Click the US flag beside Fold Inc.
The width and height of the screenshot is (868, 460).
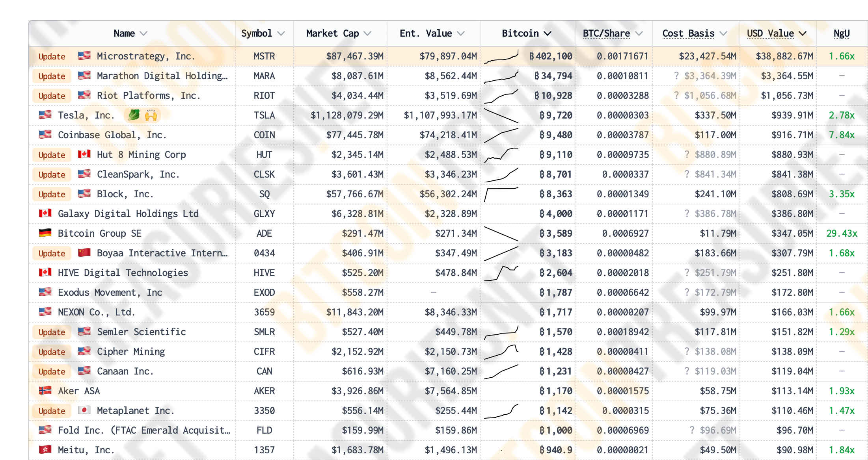click(45, 430)
